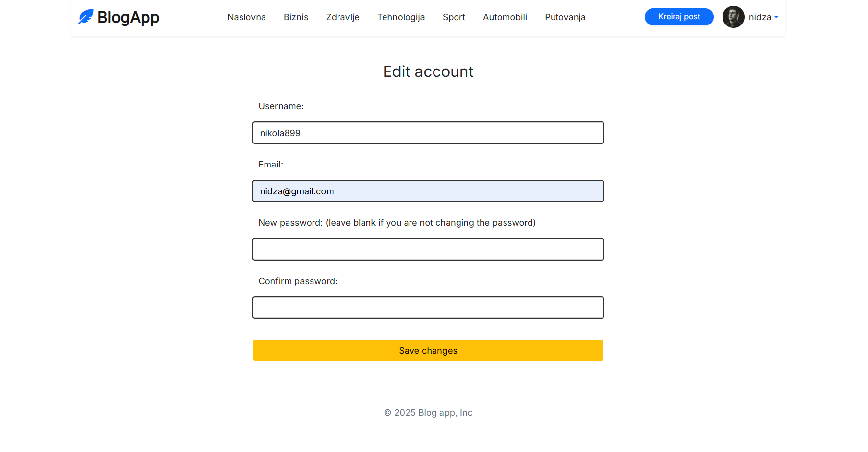The height and width of the screenshot is (452, 868).
Task: Open the Putovanja category
Action: click(x=565, y=17)
